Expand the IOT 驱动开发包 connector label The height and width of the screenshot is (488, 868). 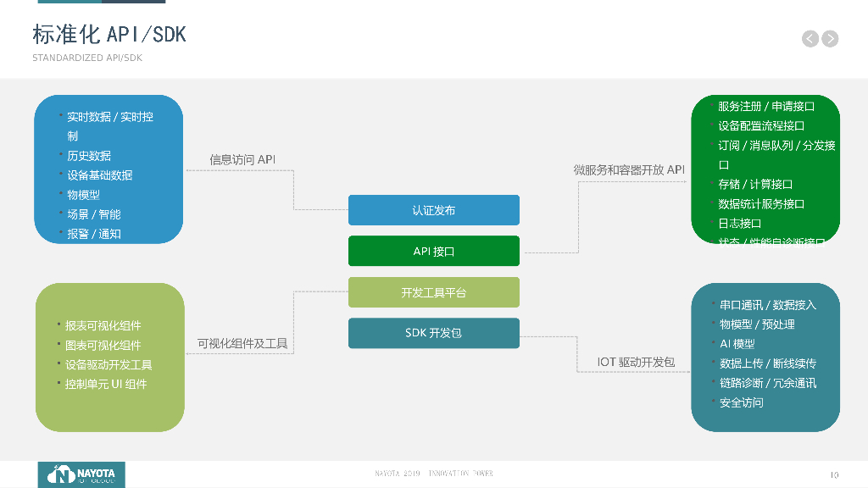(637, 361)
